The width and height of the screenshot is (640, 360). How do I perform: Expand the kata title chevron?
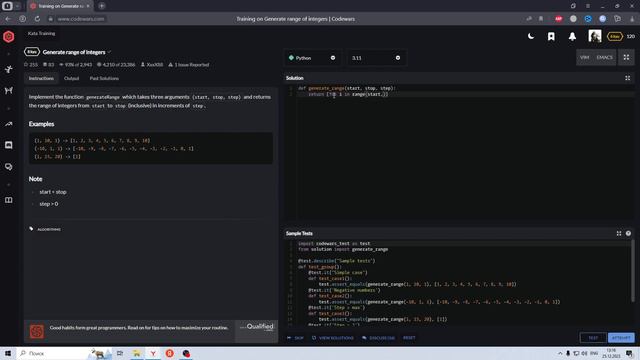pos(109,52)
